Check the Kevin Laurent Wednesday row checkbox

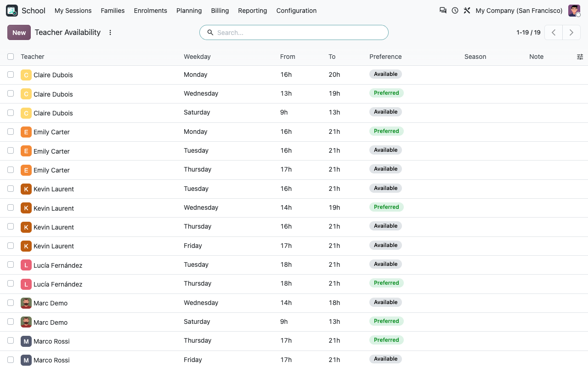click(x=11, y=207)
